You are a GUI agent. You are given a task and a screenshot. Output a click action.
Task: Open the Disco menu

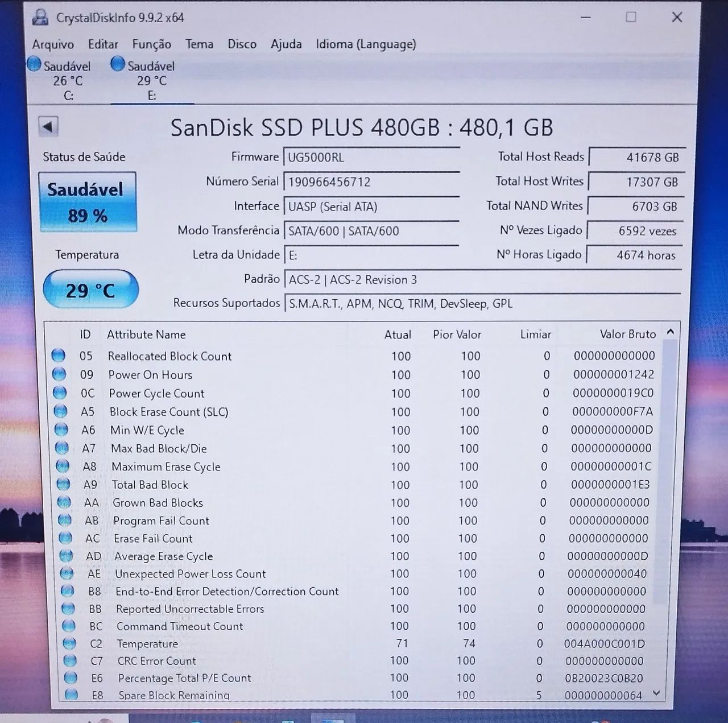pos(242,44)
